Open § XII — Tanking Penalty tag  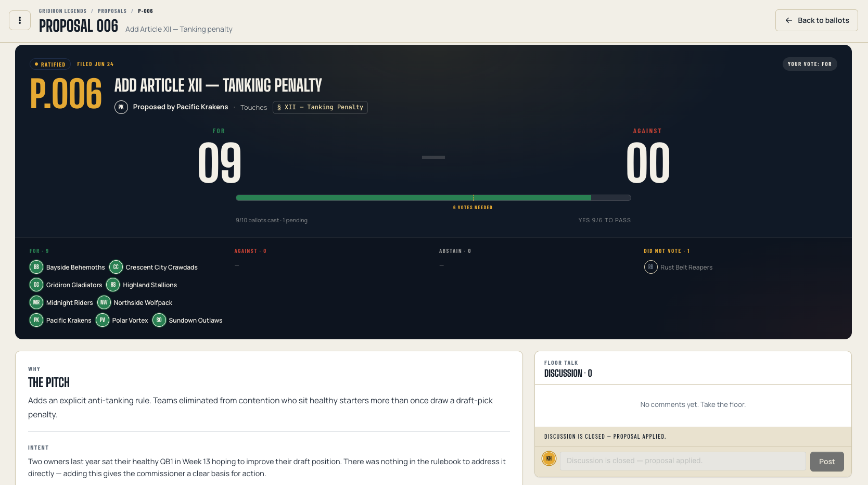pos(320,107)
